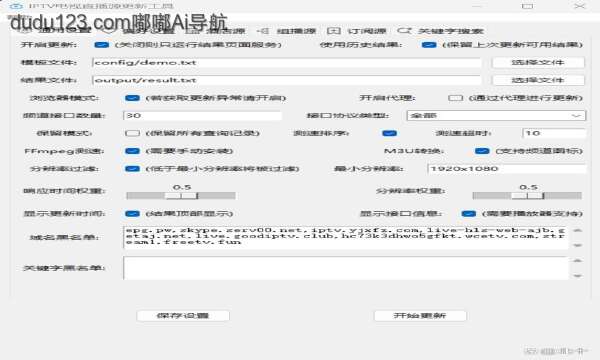Click the 最小分辨率 input field
Image resolution: width=600 pixels, height=360 pixels.
(x=507, y=169)
